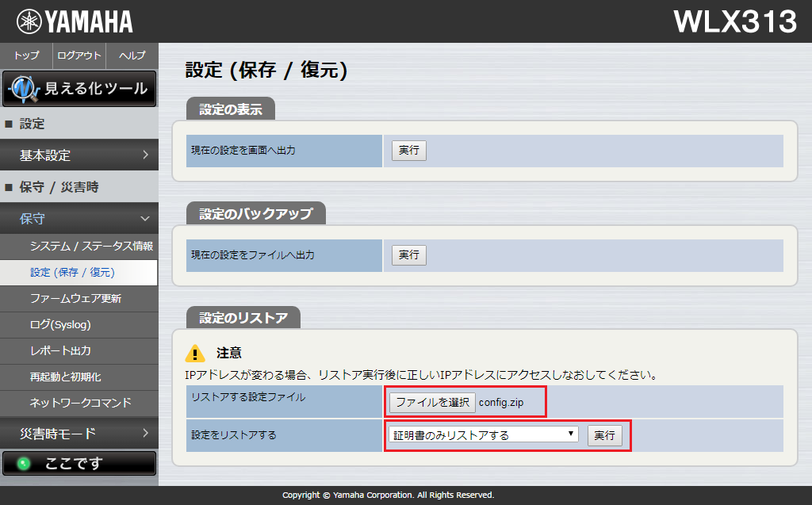Collapse the 保守 sidebar section

(x=79, y=218)
